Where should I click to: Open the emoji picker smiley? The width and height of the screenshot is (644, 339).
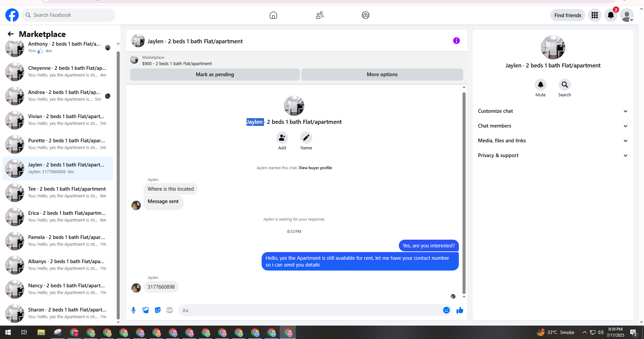(x=446, y=310)
